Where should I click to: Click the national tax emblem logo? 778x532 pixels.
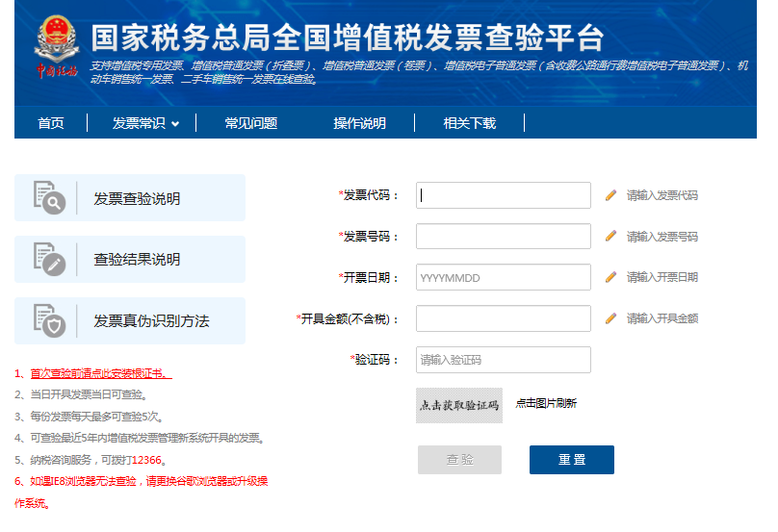[56, 46]
